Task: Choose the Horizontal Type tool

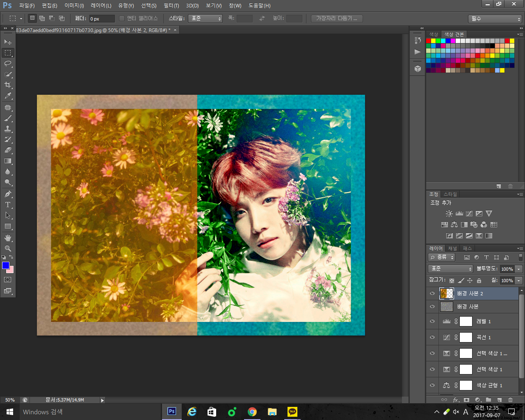Action: coord(8,205)
